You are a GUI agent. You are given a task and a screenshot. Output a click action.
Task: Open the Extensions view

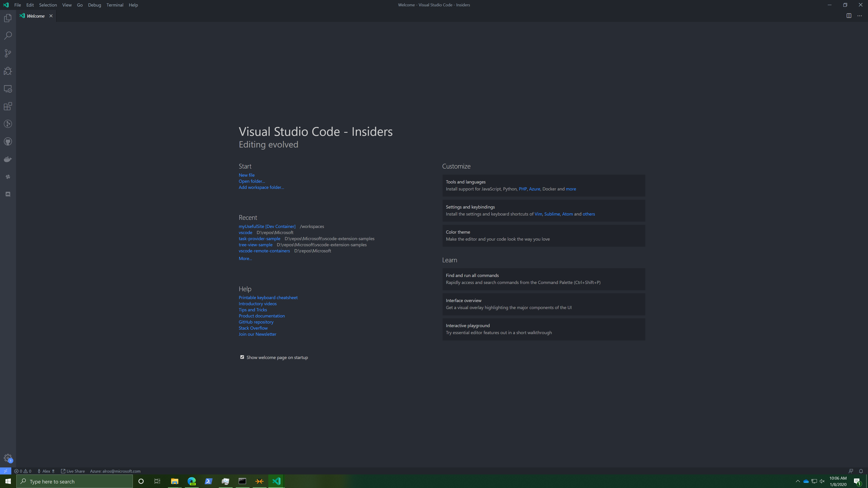click(7, 106)
